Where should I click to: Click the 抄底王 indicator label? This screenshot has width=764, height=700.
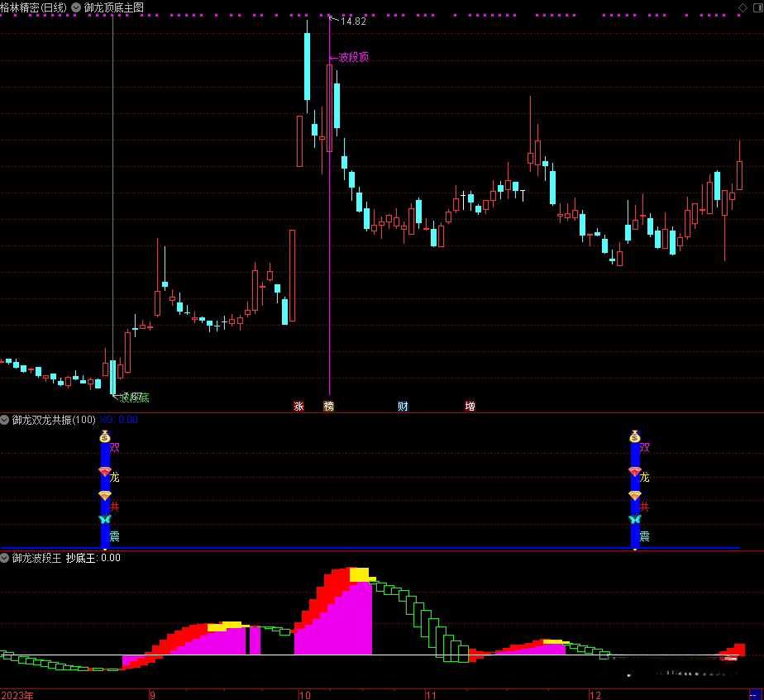(x=81, y=558)
